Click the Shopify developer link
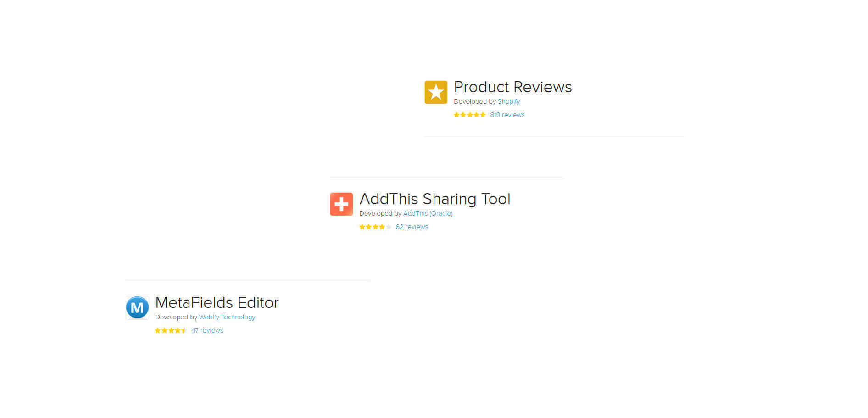 pos(509,101)
